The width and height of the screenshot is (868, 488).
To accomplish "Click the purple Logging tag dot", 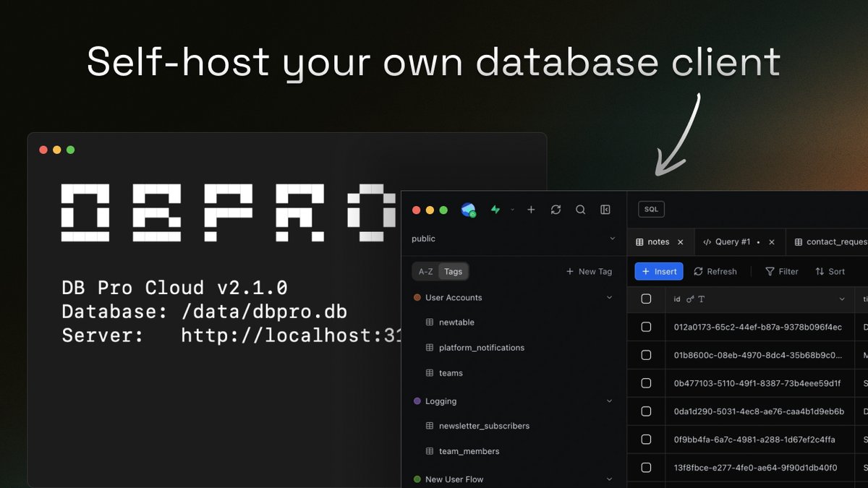I will coord(417,401).
